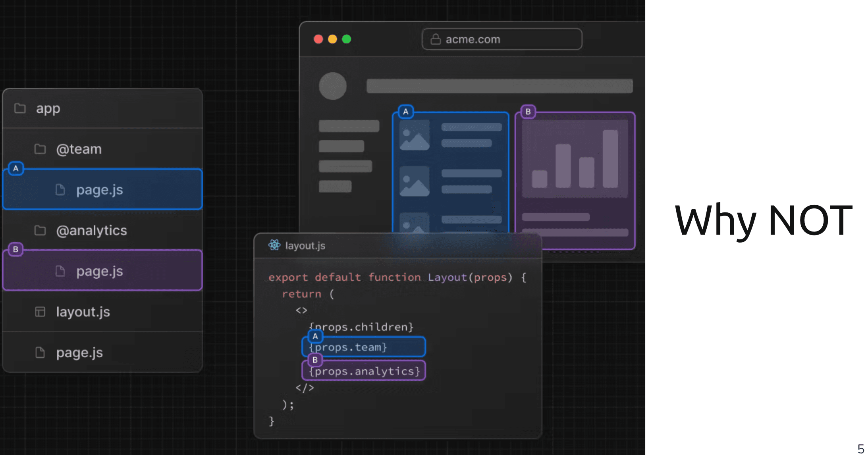The image size is (868, 455).
Task: Click the {props.children} code line
Action: [x=361, y=327]
